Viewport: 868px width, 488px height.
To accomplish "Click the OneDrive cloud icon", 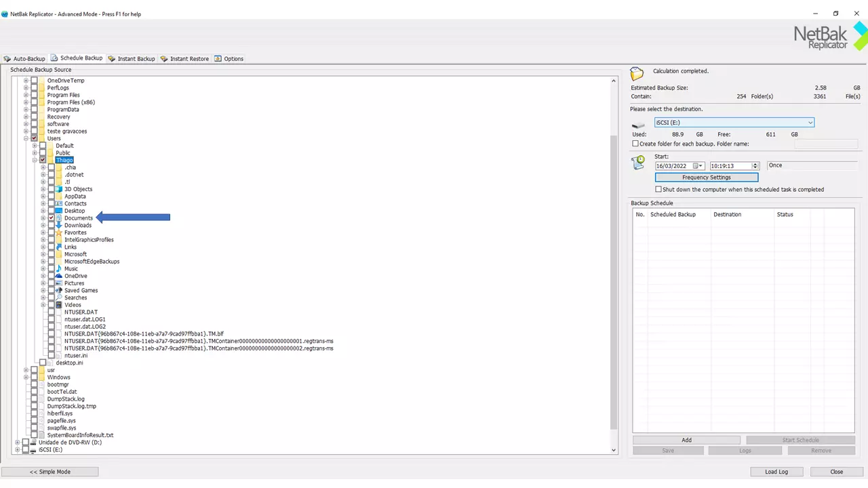I will 59,276.
